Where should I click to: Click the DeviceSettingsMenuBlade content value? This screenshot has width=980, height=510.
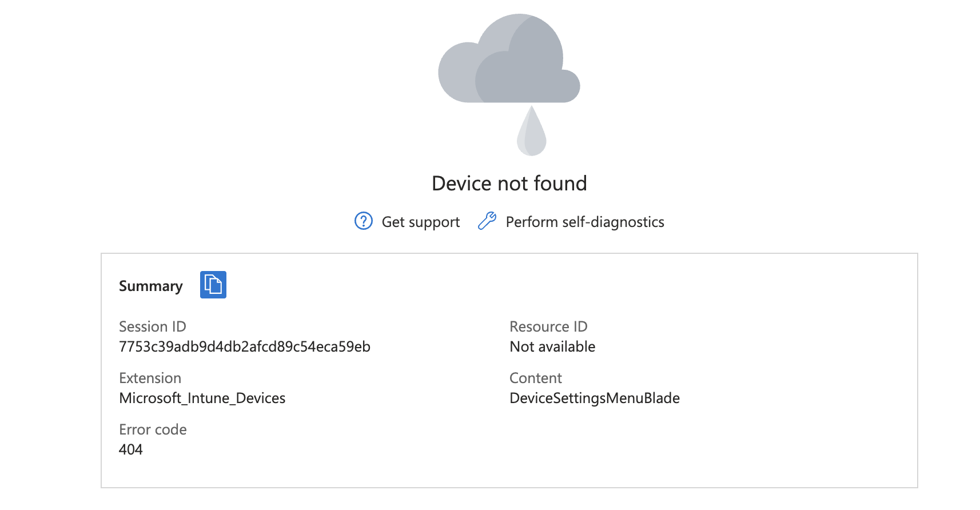point(595,398)
